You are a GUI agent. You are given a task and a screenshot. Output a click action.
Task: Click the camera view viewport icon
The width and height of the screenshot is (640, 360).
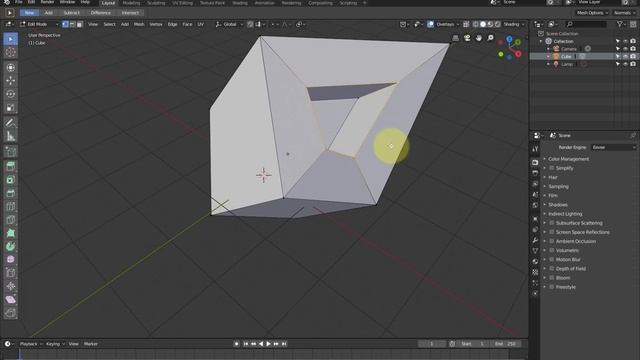click(x=467, y=38)
